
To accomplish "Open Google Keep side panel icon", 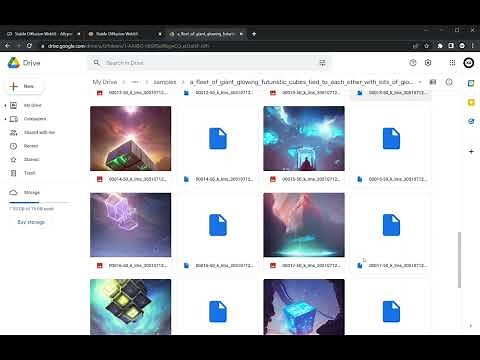I will [471, 102].
